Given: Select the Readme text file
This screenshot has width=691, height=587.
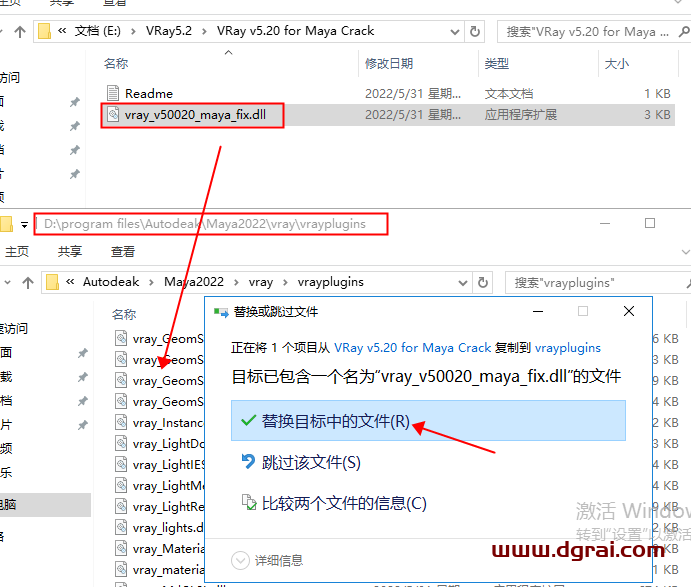Looking at the screenshot, I should (x=149, y=93).
